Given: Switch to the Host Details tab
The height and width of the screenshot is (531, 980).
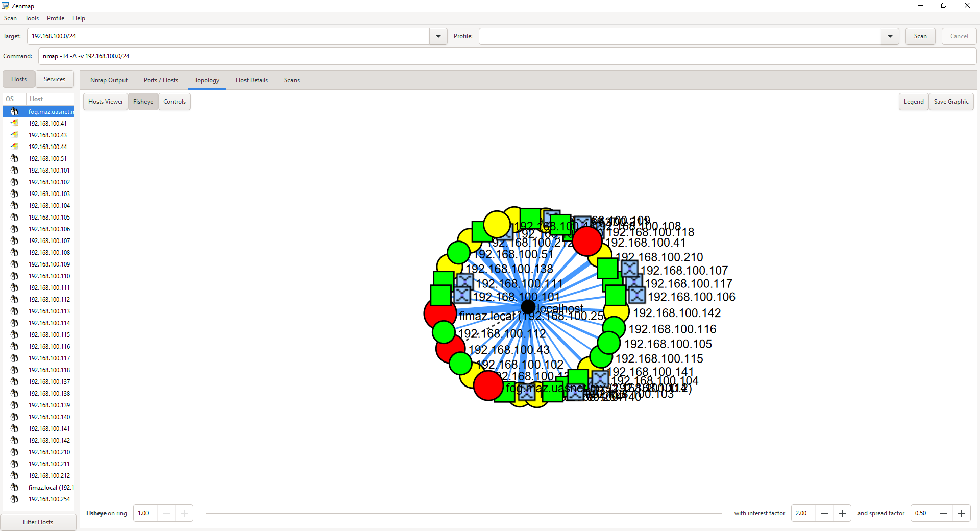Looking at the screenshot, I should tap(252, 80).
